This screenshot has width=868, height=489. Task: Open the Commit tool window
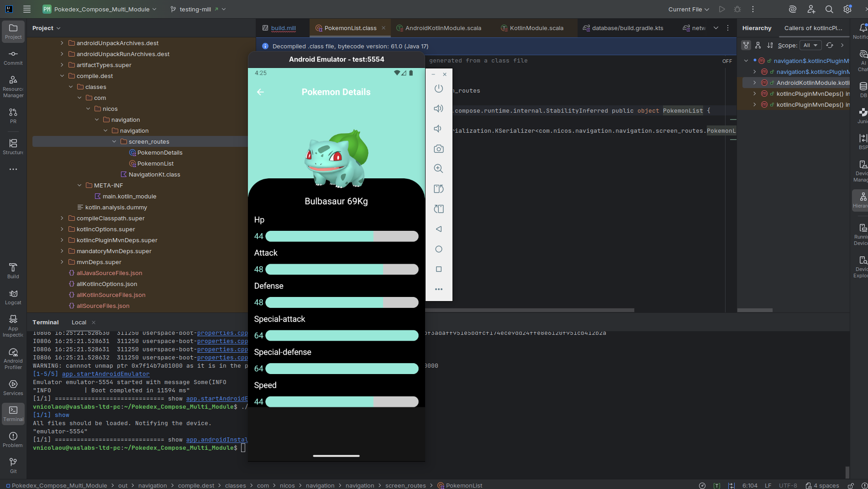13,58
